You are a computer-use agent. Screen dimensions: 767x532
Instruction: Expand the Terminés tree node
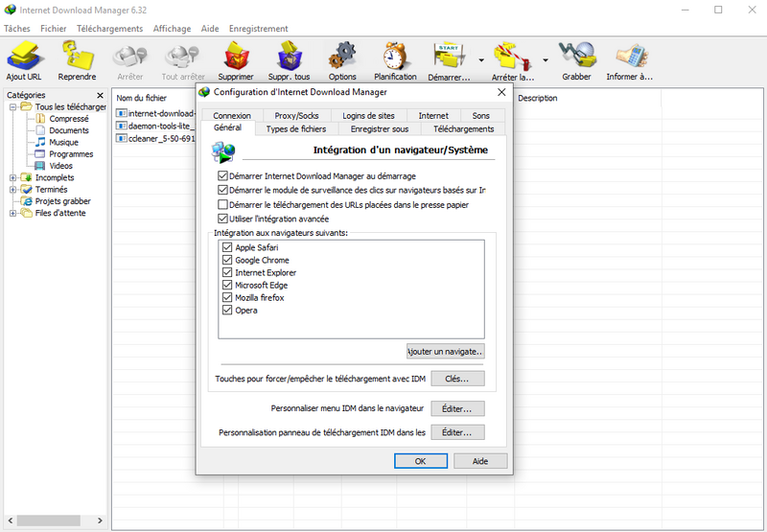coord(13,189)
